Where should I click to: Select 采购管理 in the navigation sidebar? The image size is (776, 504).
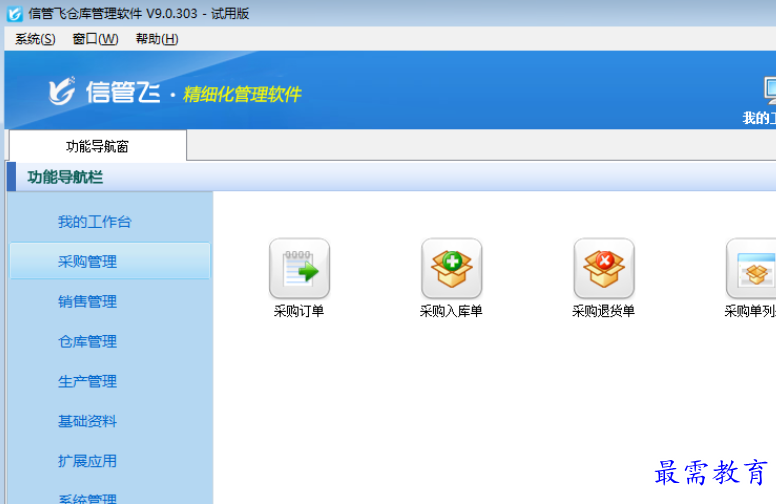(x=110, y=261)
